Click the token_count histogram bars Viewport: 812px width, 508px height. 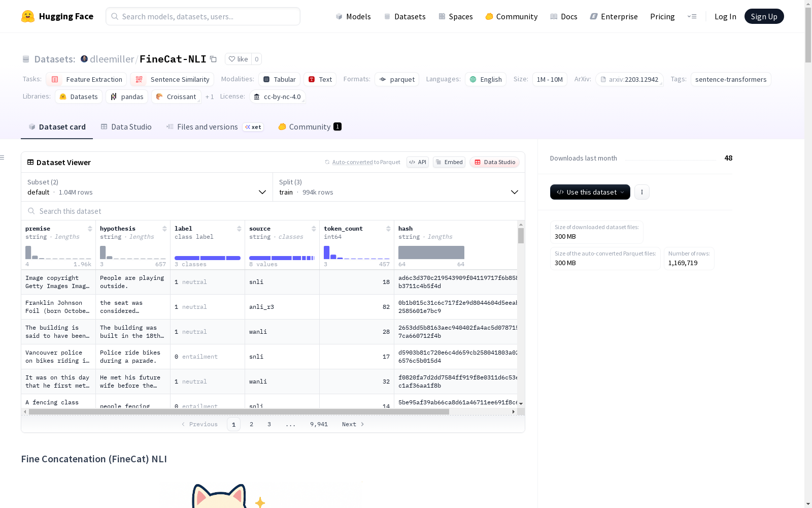[357, 252]
